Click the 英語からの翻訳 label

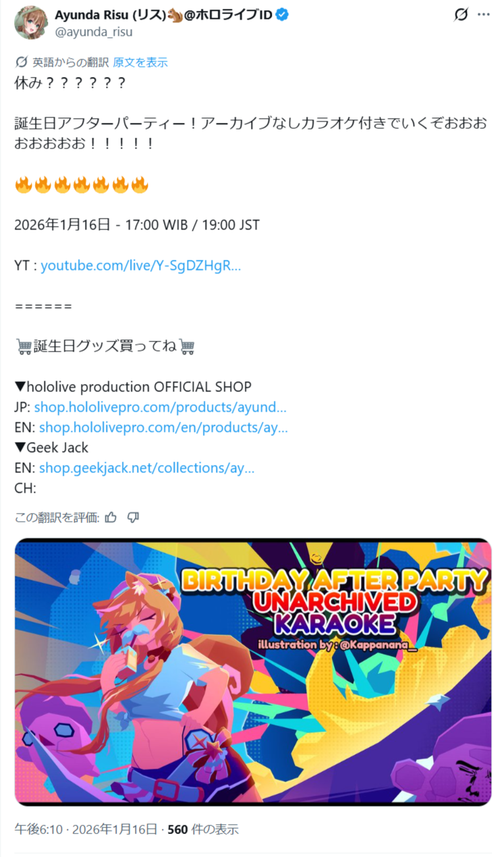[70, 62]
